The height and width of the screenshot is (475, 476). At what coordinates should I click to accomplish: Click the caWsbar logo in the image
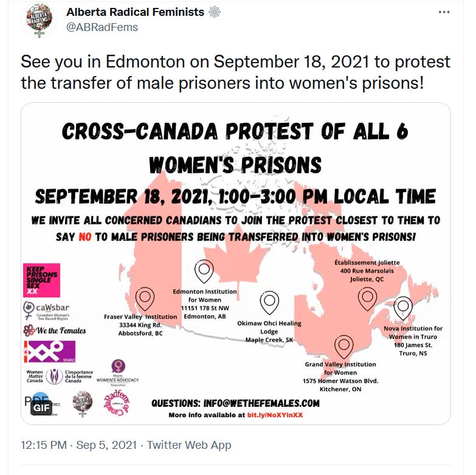coord(47,311)
